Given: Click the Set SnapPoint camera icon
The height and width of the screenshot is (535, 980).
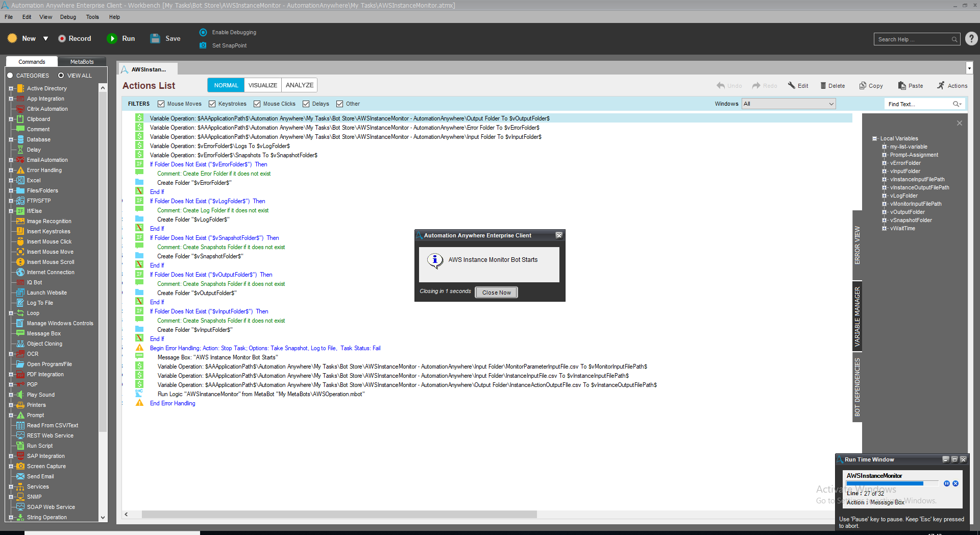Looking at the screenshot, I should 203,45.
